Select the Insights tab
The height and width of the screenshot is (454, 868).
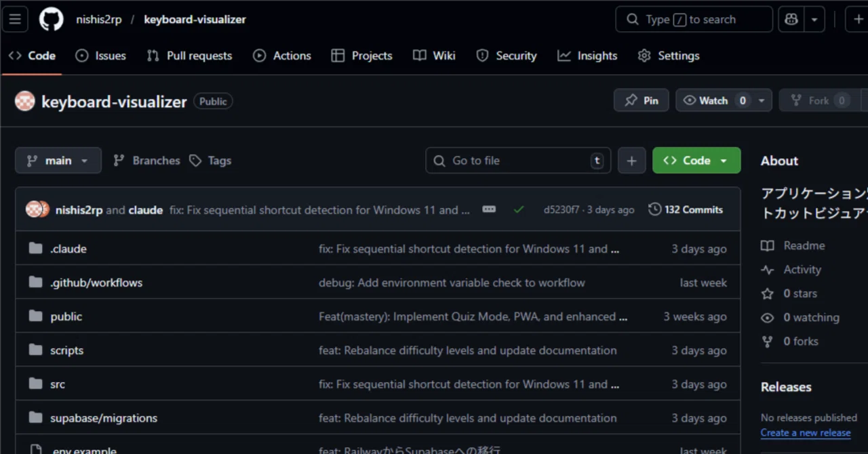tap(587, 56)
